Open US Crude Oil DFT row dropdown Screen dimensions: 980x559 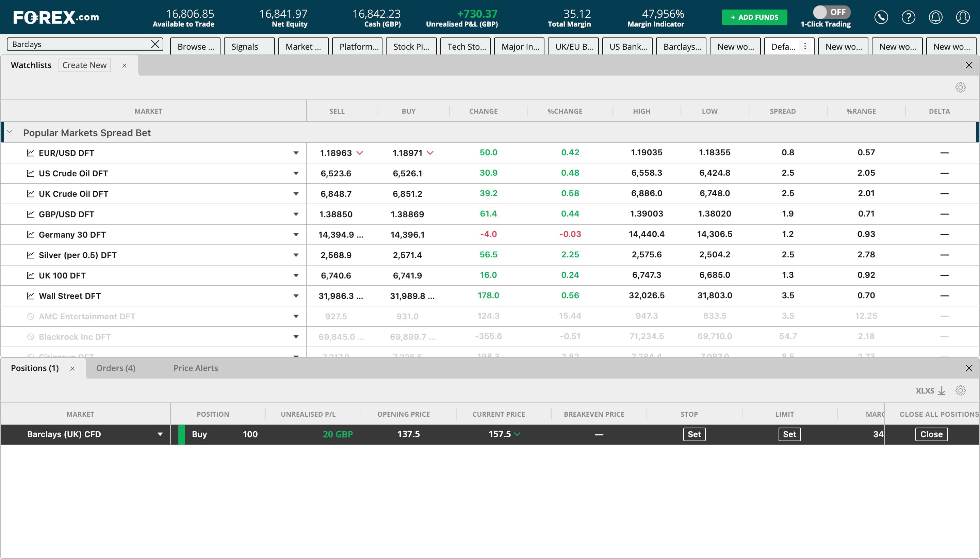(296, 173)
